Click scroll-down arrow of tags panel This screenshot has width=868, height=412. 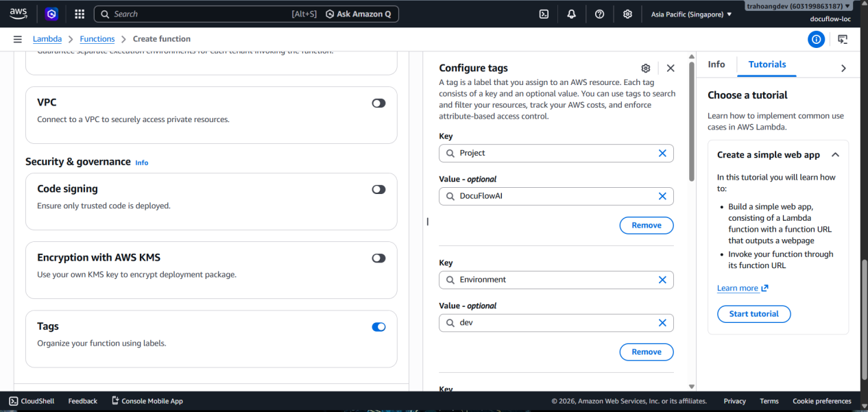[x=691, y=387]
